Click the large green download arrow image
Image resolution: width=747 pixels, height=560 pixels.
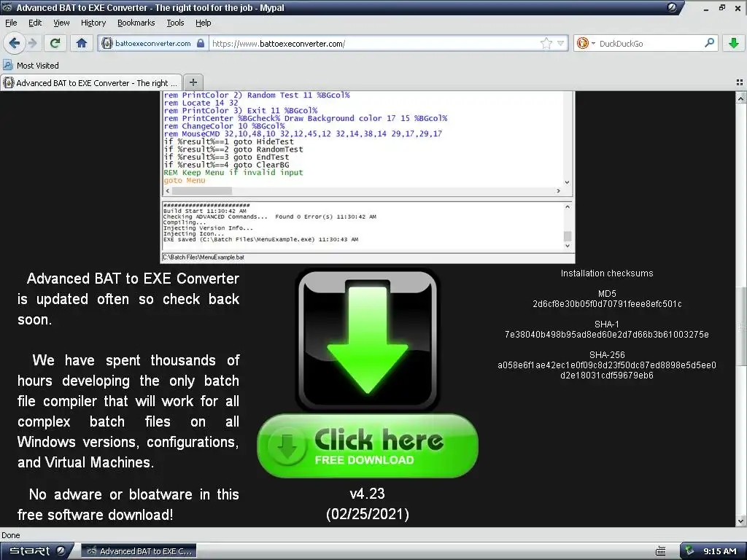click(367, 340)
